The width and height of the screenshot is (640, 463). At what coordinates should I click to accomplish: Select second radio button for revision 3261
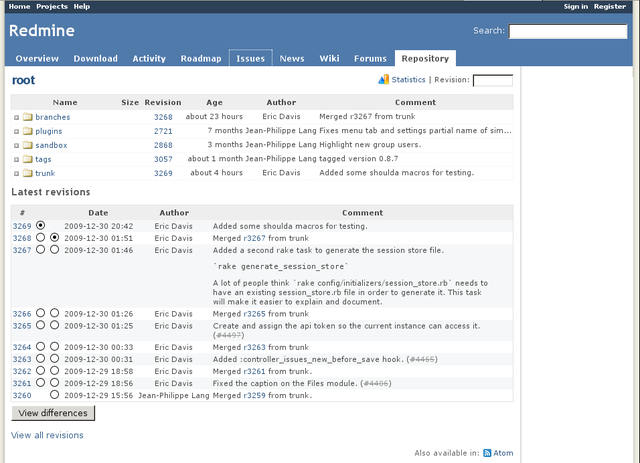tap(55, 383)
